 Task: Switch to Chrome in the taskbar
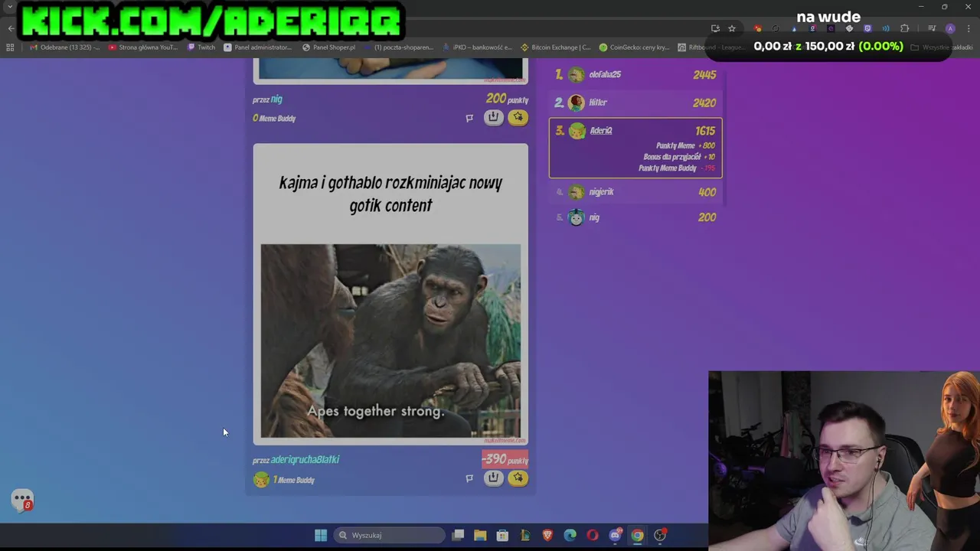point(637,535)
